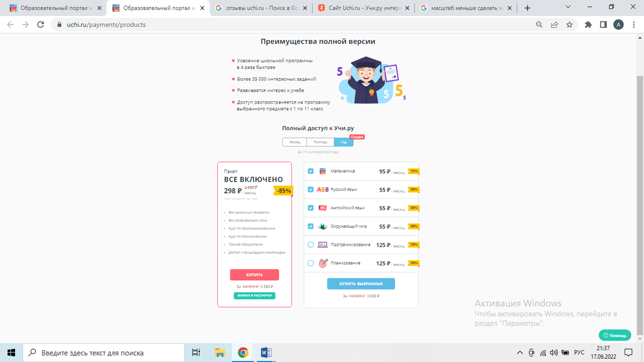Click the Скидка badge above Год

357,137
